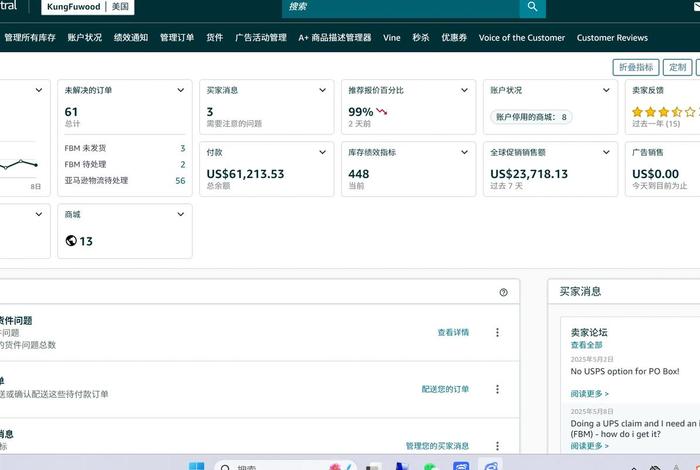Click into the header 搜索 field

coord(401,7)
